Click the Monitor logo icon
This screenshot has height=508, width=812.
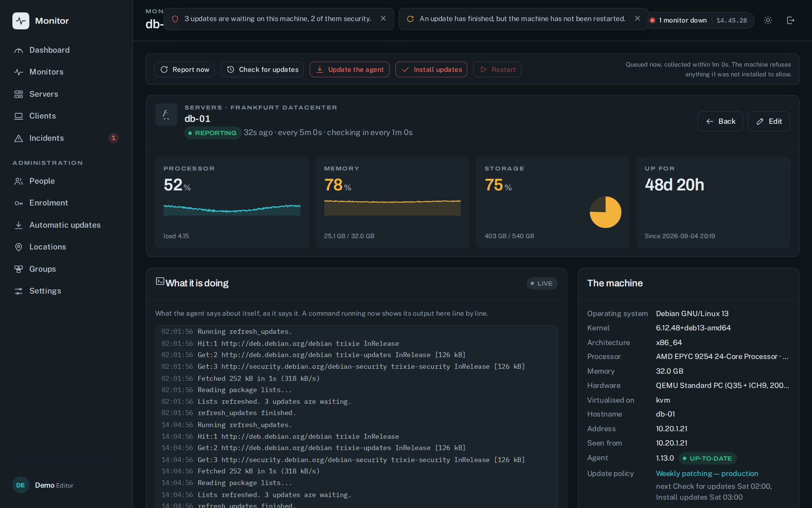[x=21, y=21]
